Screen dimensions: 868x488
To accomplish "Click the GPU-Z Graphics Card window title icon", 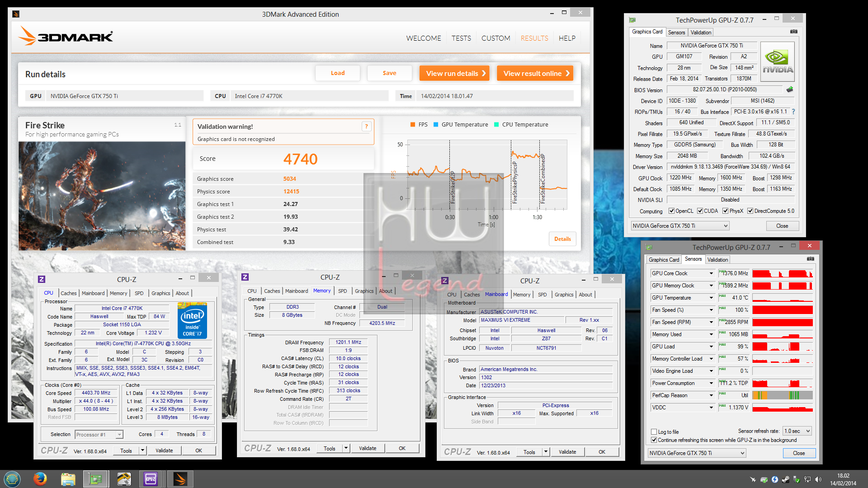I will click(632, 20).
